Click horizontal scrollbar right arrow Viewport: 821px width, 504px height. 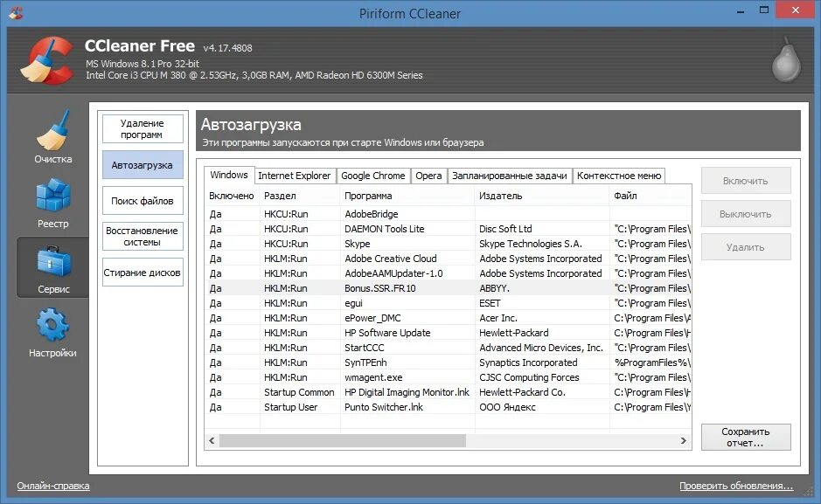[x=684, y=441]
